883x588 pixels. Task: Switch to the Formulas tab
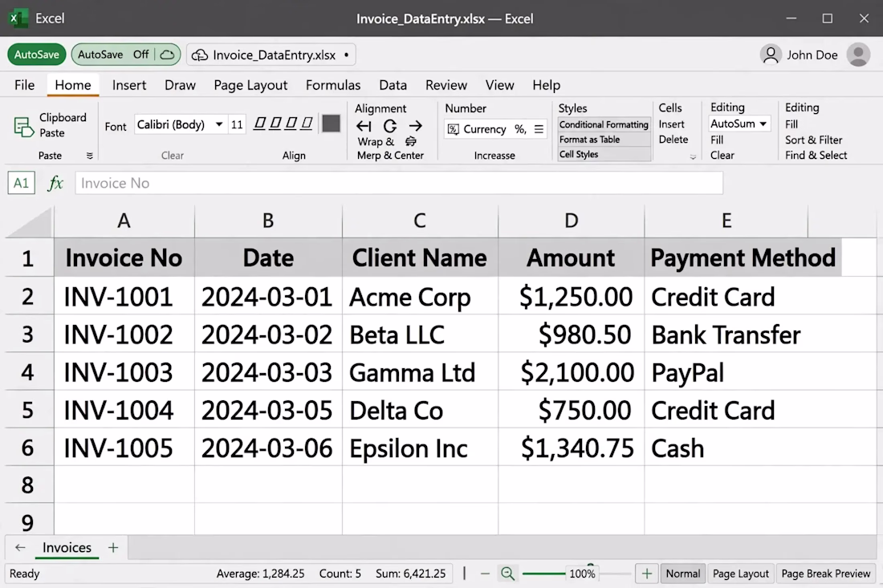click(333, 85)
